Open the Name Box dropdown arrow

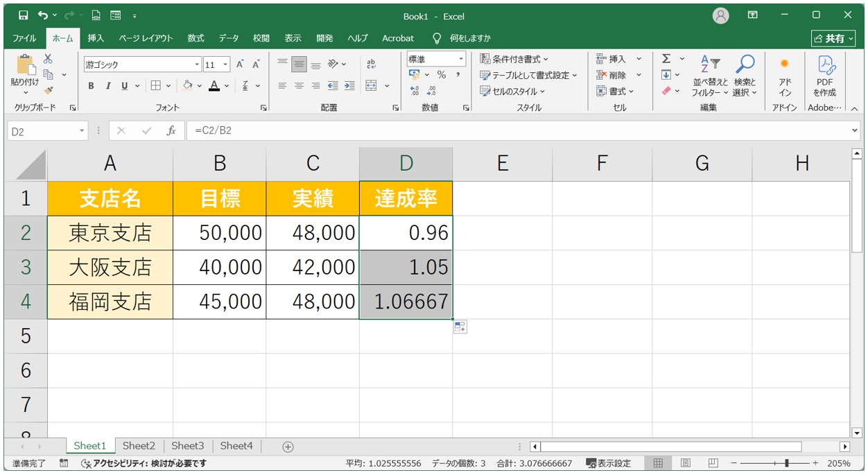pyautogui.click(x=83, y=130)
